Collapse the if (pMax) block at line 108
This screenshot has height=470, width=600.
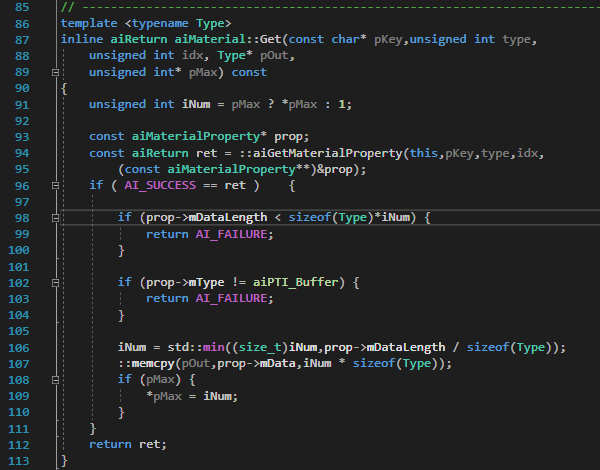coord(55,380)
